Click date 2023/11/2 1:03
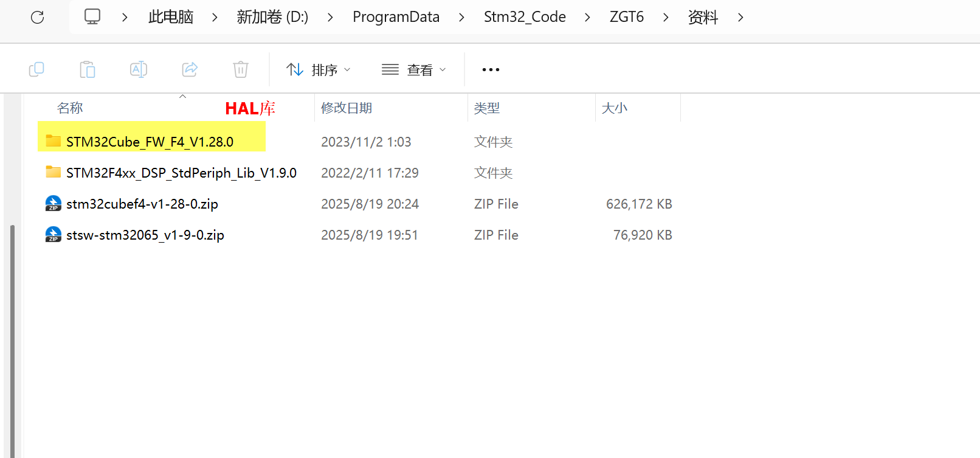 point(366,142)
